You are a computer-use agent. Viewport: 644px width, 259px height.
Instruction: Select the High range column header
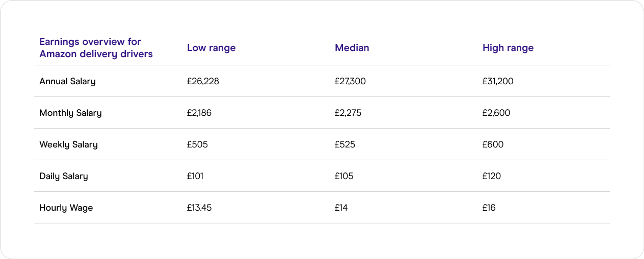point(508,48)
